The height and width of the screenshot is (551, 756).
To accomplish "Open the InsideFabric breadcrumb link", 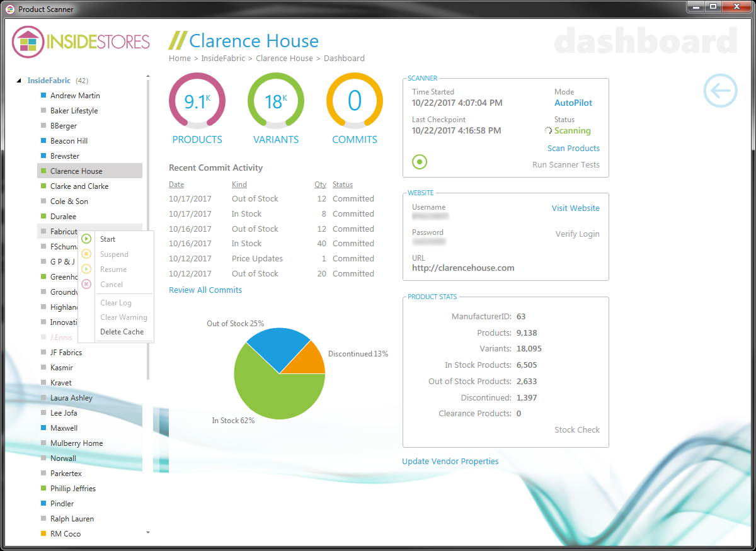I will (x=224, y=59).
